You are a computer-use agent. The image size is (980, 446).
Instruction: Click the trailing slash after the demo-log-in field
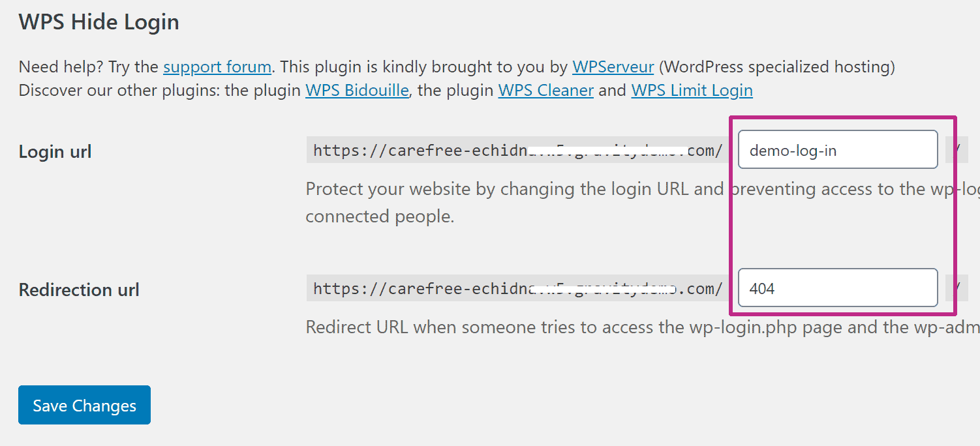tap(957, 150)
